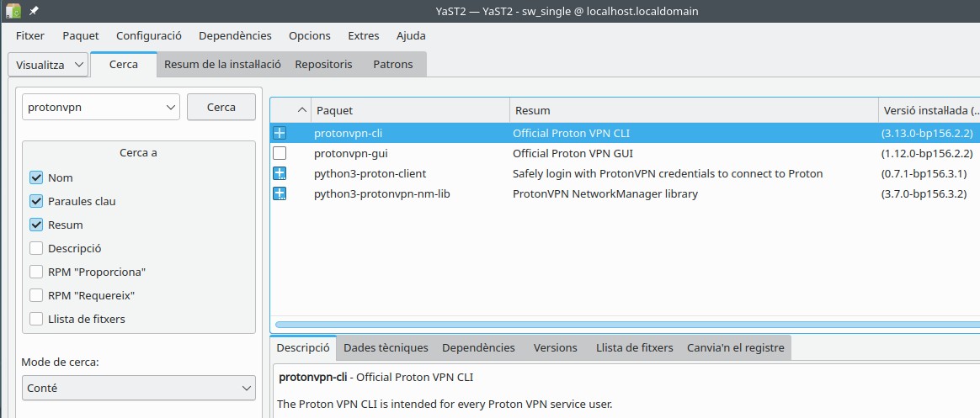Uncheck the Nom search option
This screenshot has width=980, height=418.
point(36,178)
